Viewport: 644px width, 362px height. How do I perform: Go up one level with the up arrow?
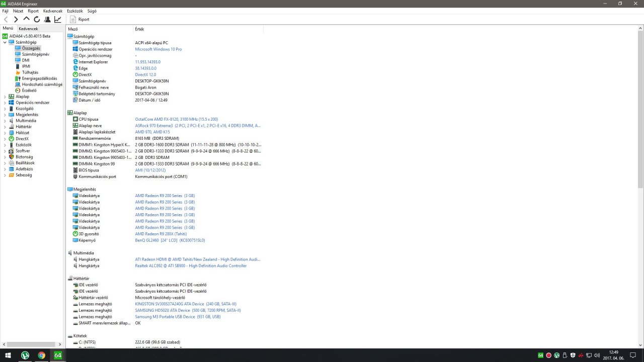(x=27, y=19)
